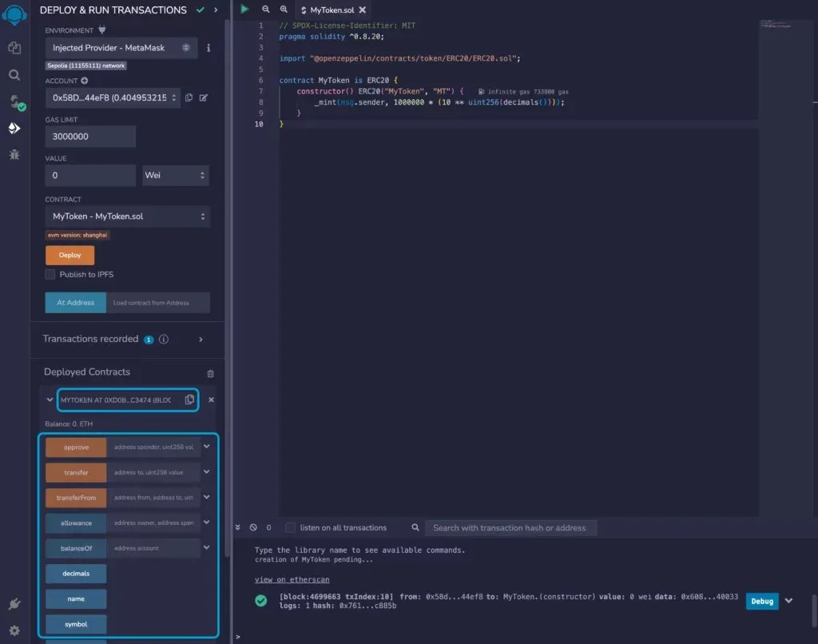Open the file Search sidebar icon

pos(14,75)
